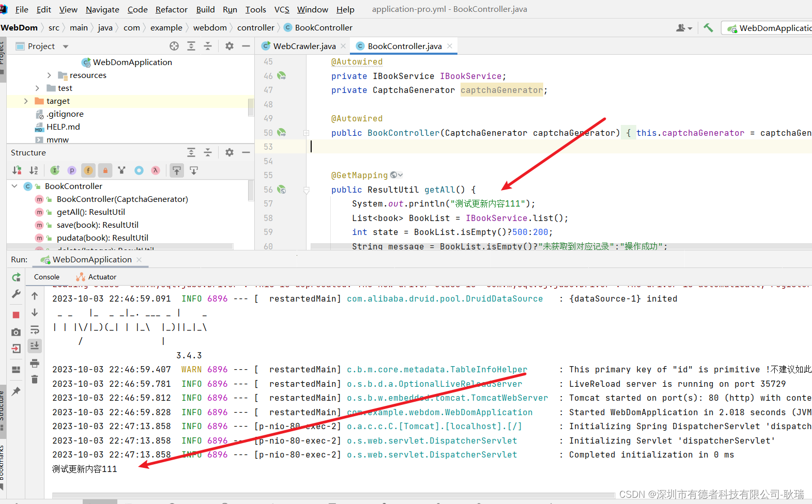Click the controller breadcrumb

(256, 28)
